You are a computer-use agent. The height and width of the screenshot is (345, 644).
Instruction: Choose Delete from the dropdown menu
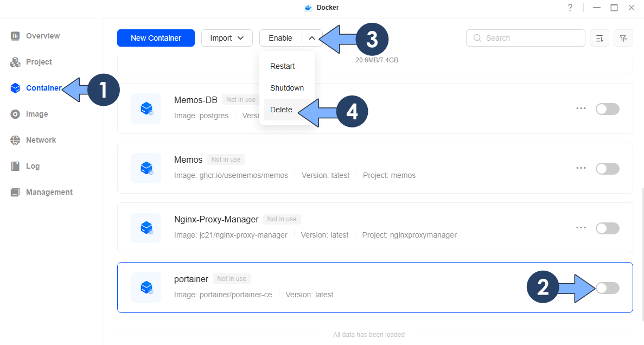282,110
